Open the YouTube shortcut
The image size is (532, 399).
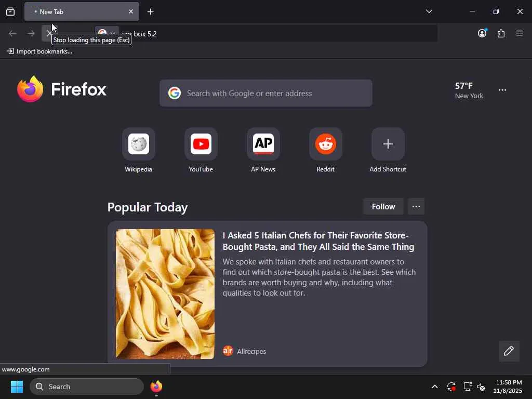pyautogui.click(x=201, y=144)
